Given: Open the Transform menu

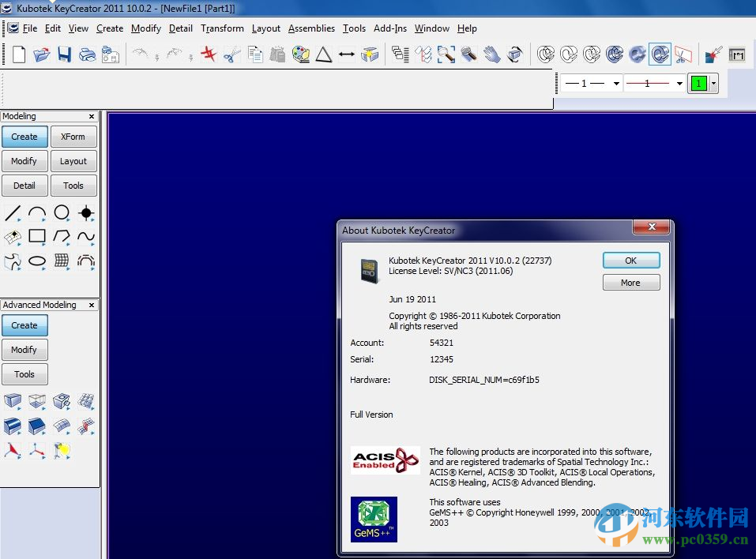Looking at the screenshot, I should (x=222, y=28).
